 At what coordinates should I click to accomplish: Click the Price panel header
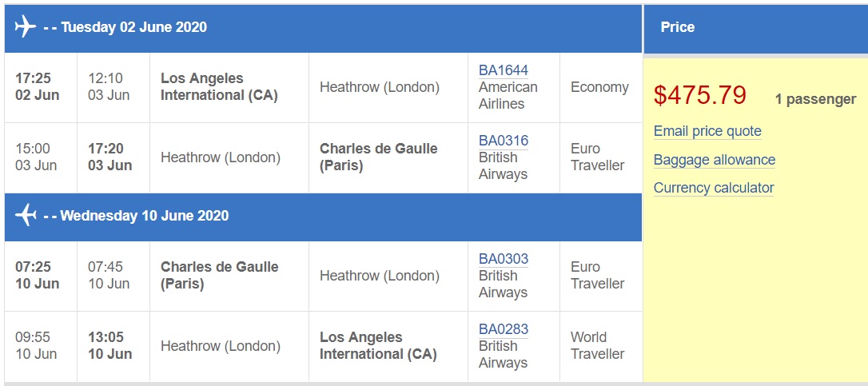(677, 27)
